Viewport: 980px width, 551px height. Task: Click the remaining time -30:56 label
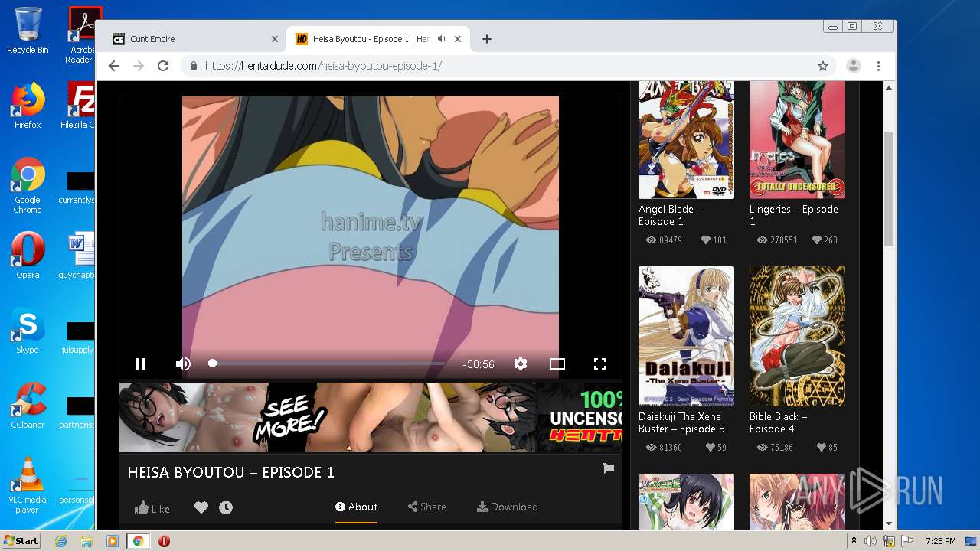click(479, 364)
